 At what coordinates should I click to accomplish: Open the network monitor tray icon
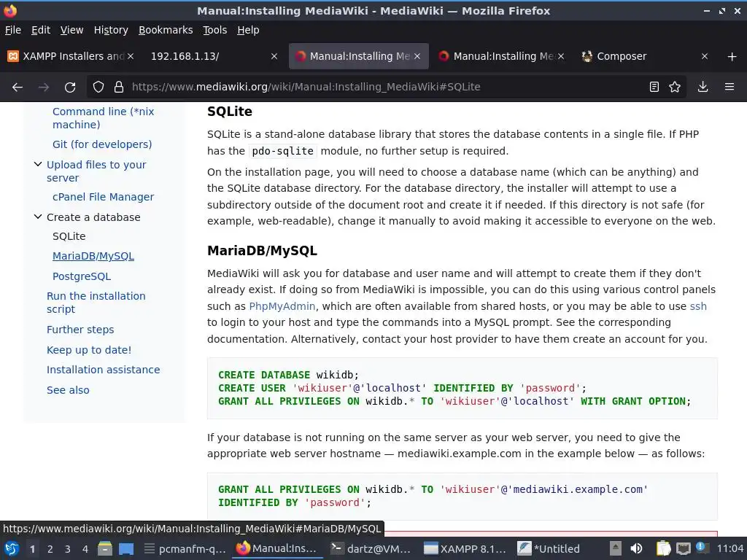(x=683, y=548)
